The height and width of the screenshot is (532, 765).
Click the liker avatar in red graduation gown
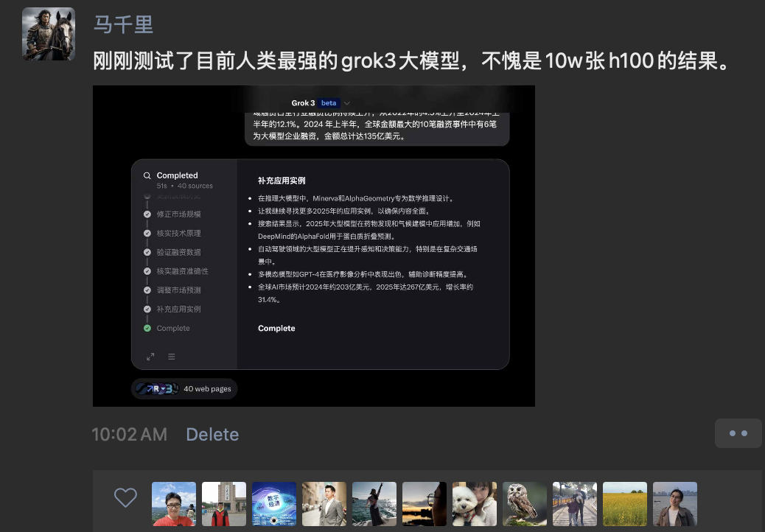[224, 504]
